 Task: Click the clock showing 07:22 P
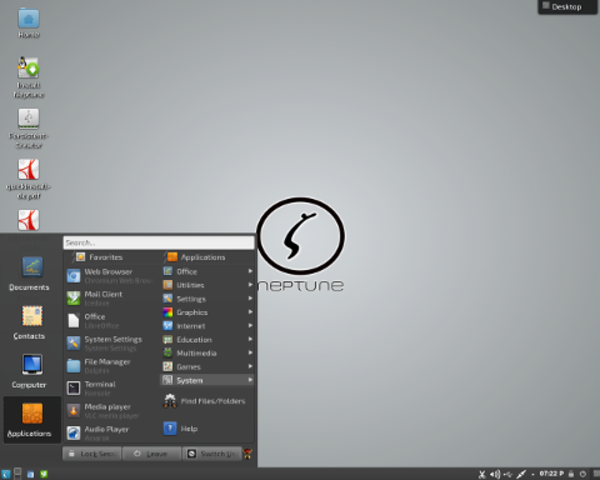click(551, 473)
